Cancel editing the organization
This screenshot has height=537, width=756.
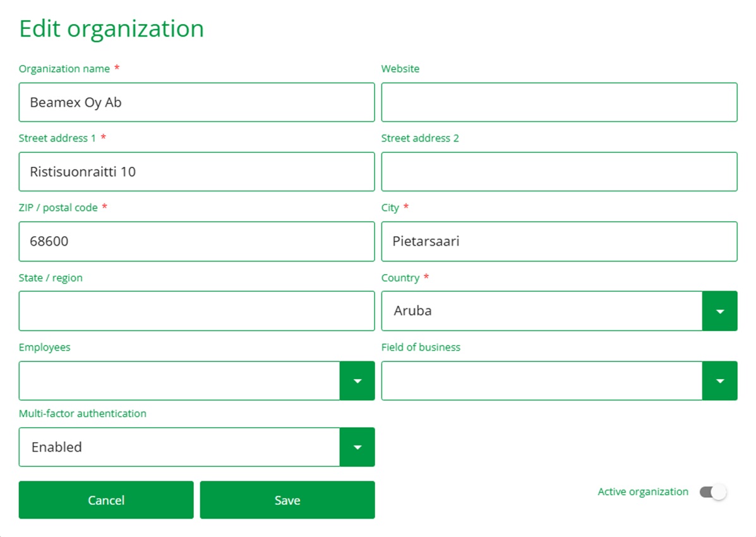[x=106, y=500]
